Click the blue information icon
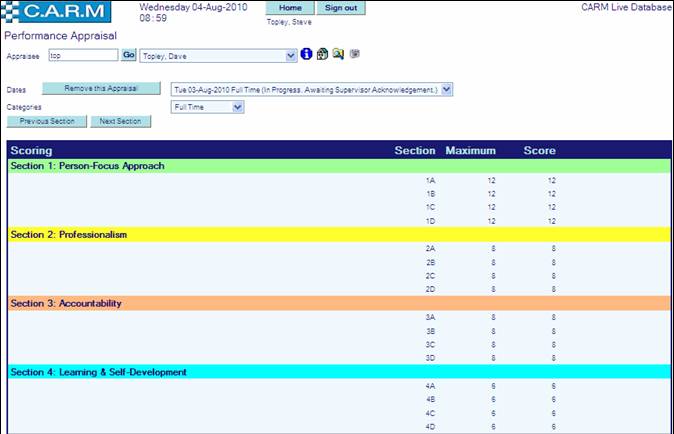Screen dimensions: 674x434 click(307, 54)
